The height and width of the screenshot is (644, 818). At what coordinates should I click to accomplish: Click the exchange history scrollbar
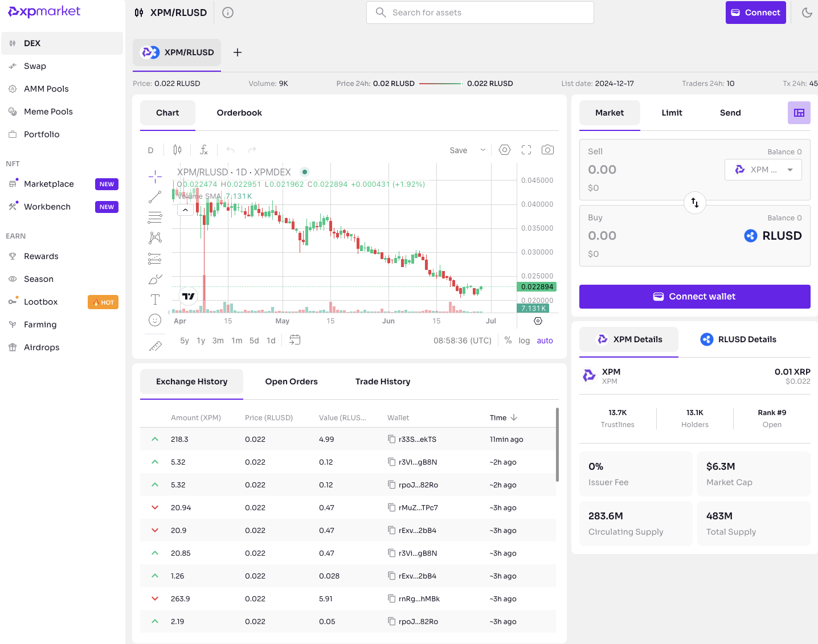(557, 444)
